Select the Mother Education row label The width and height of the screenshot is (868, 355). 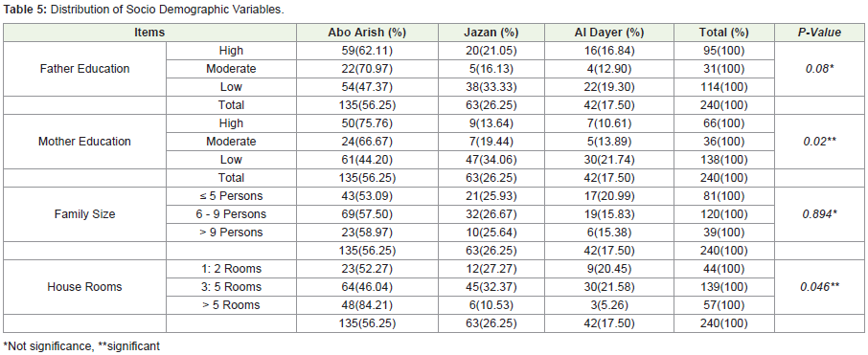click(x=84, y=141)
